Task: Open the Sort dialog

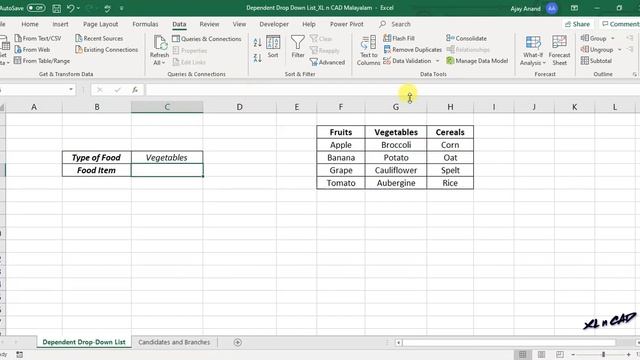Action: [273, 47]
